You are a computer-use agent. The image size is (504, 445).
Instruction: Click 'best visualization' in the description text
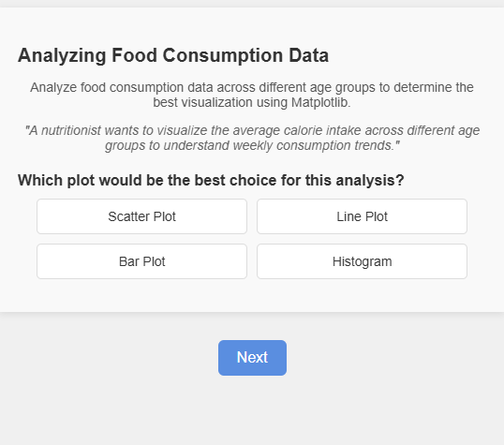coord(203,102)
